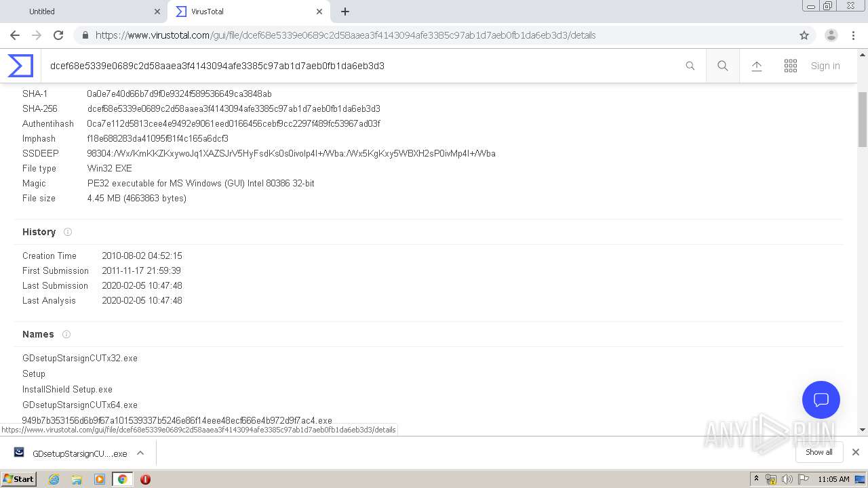Open Windows Explorer from the taskbar
868x488 pixels.
pyautogui.click(x=77, y=479)
